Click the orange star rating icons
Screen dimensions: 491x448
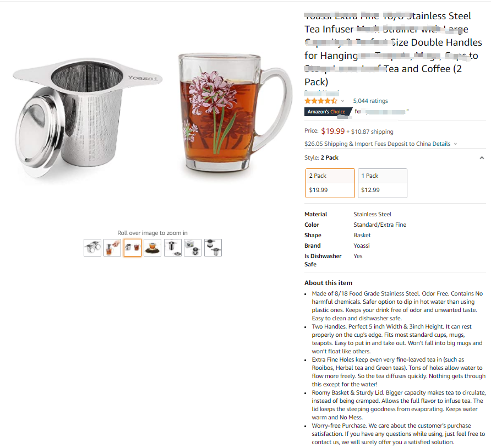coord(321,101)
